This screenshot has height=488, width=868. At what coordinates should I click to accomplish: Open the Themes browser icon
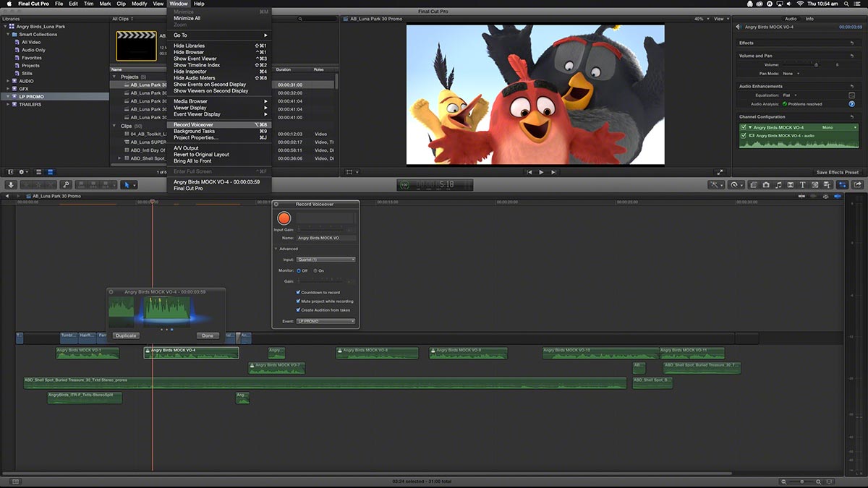click(x=827, y=185)
